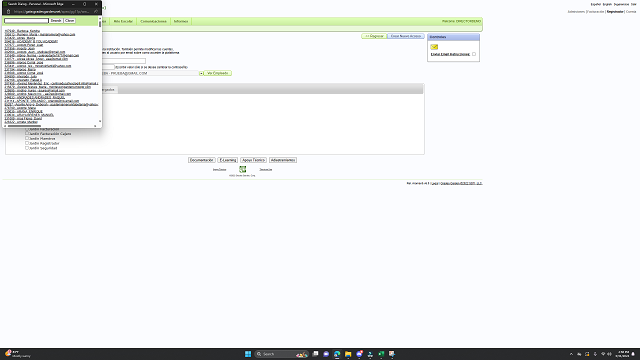Open File Explorer from the taskbar
Image resolution: width=640 pixels, height=360 pixels.
348,354
